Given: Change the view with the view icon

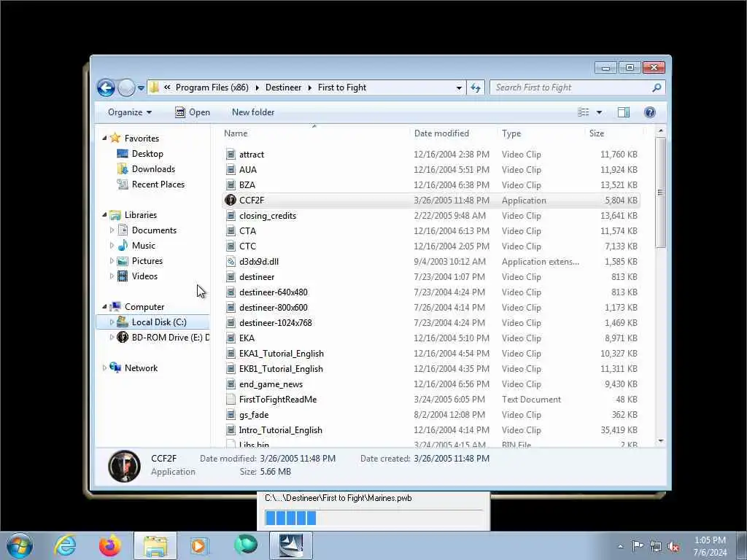Looking at the screenshot, I should click(583, 112).
